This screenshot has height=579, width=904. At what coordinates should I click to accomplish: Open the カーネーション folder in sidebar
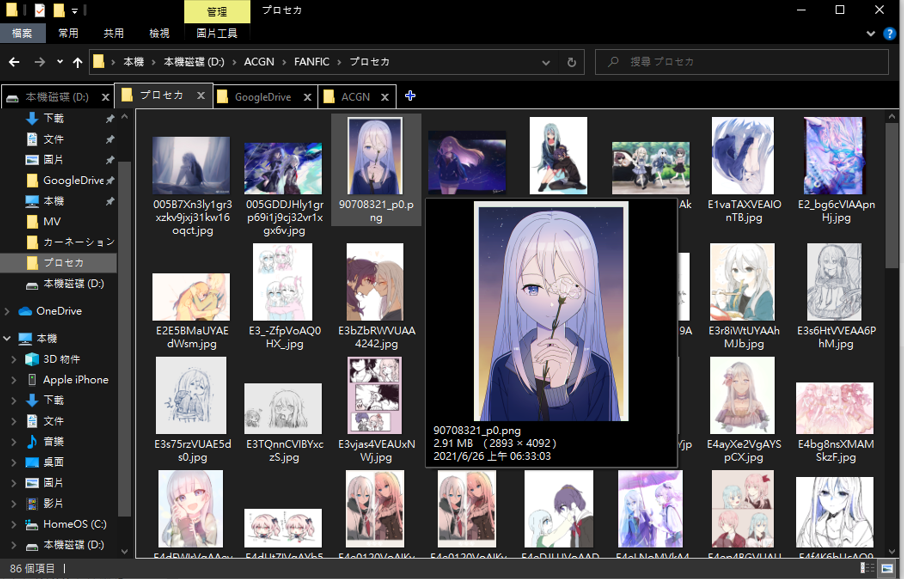coord(78,242)
